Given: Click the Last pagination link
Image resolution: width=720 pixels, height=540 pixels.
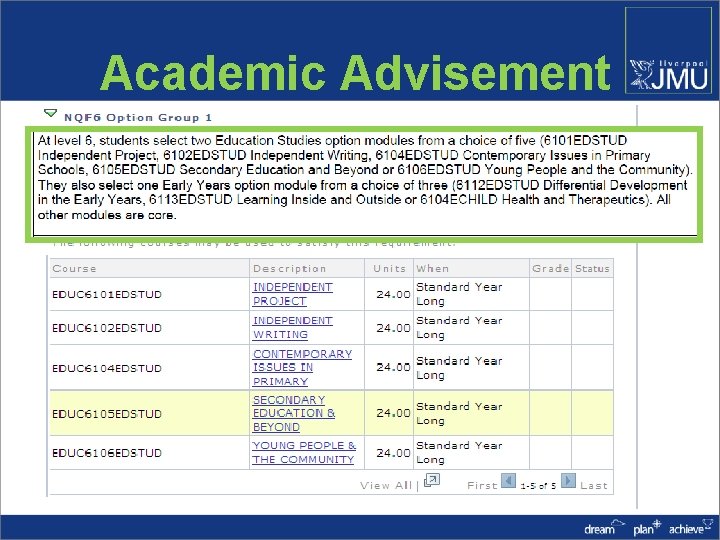Looking at the screenshot, I should tap(594, 485).
